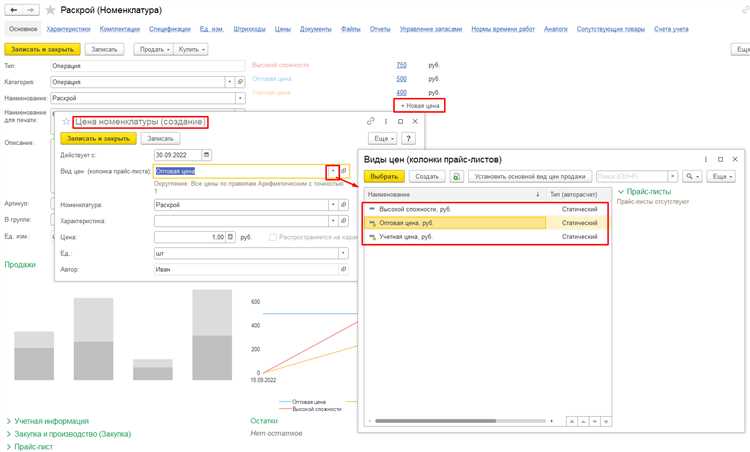Open search magnifier menu in Виды цен

tap(691, 176)
